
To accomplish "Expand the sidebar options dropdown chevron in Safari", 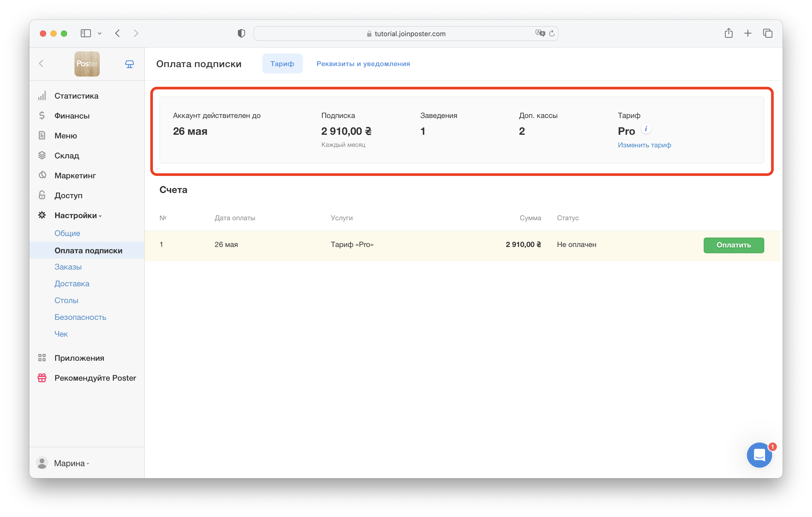I will [x=100, y=33].
